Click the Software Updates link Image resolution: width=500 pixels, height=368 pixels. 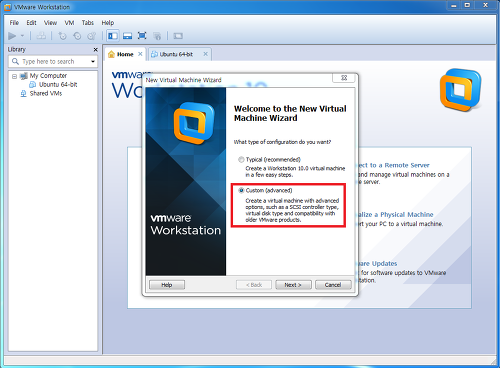point(377,263)
